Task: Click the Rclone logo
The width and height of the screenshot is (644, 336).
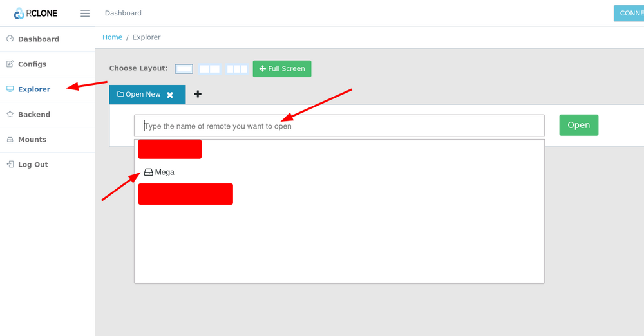Action: click(x=35, y=13)
